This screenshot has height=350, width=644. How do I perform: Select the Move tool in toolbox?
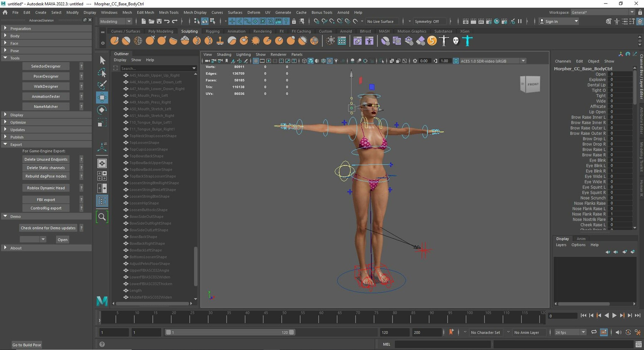click(102, 97)
